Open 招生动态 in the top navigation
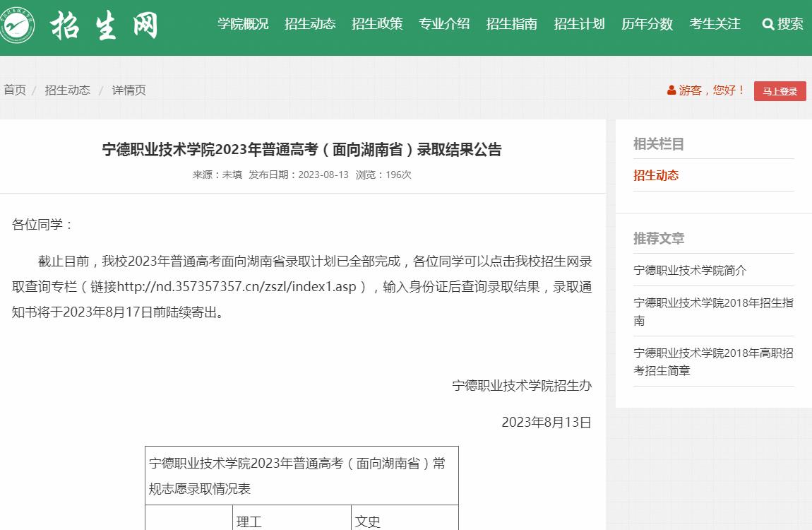This screenshot has height=530, width=812. [x=310, y=24]
